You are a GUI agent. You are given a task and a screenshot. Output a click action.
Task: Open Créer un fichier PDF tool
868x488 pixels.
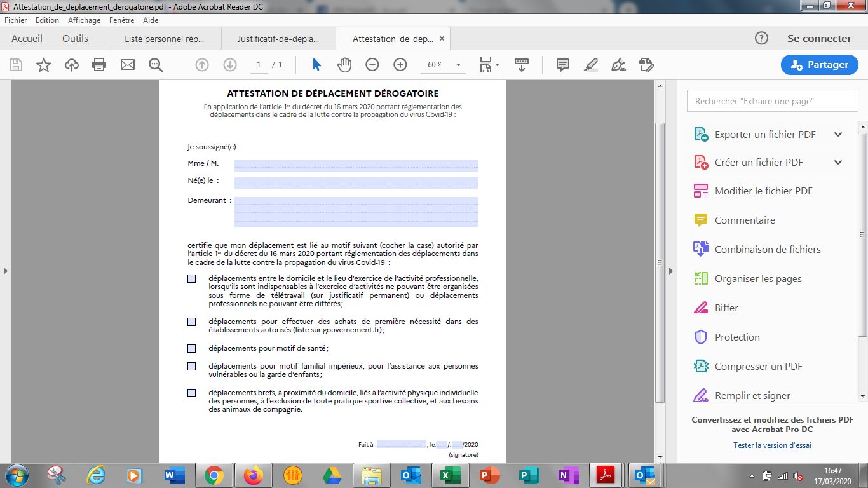click(x=759, y=163)
